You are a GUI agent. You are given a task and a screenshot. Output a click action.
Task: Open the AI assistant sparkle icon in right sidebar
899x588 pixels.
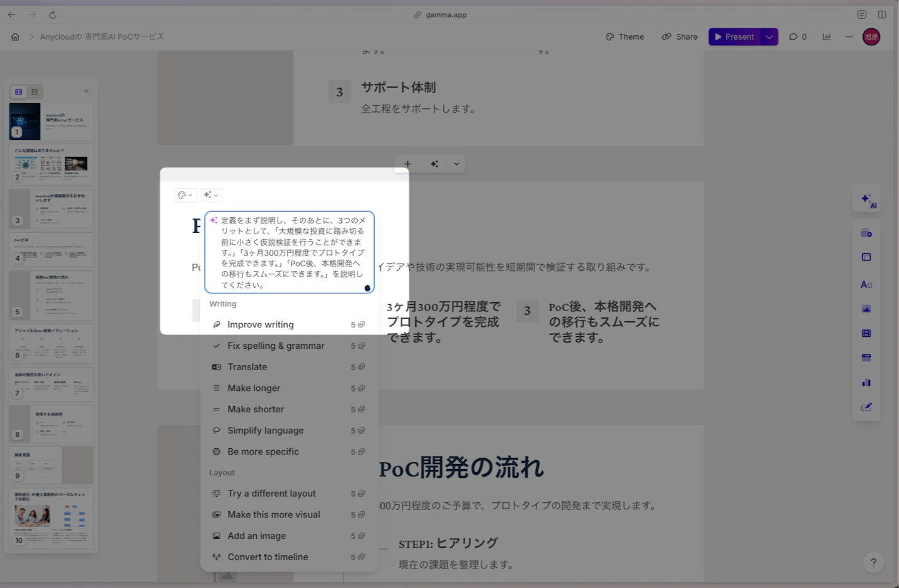pos(867,200)
